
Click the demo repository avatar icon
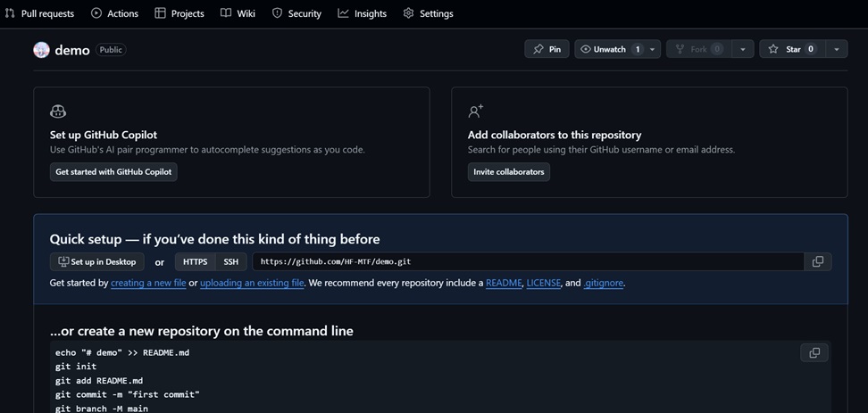(41, 50)
